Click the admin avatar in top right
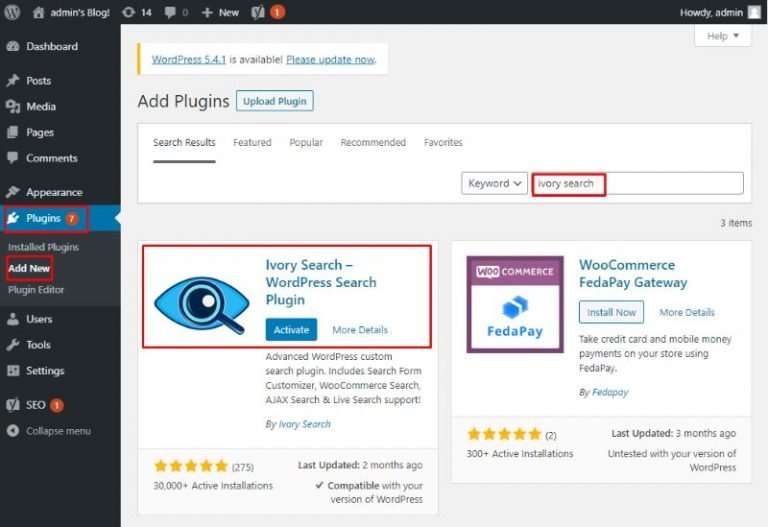 [x=754, y=12]
